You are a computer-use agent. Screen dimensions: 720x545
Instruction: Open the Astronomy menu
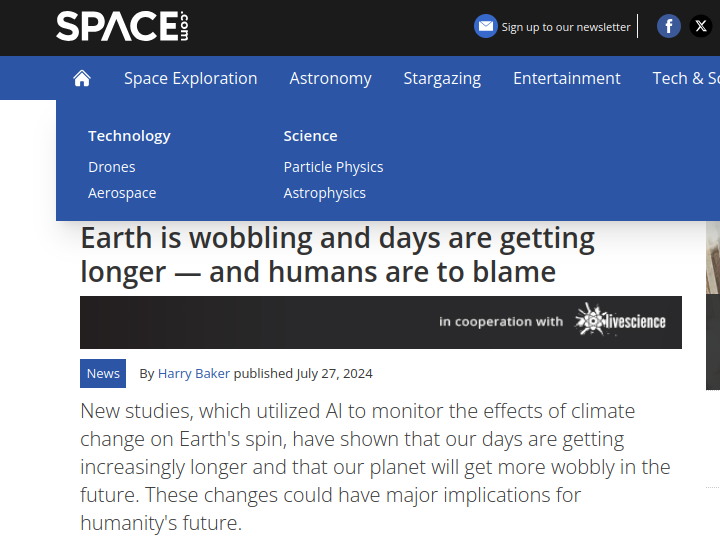click(x=330, y=78)
